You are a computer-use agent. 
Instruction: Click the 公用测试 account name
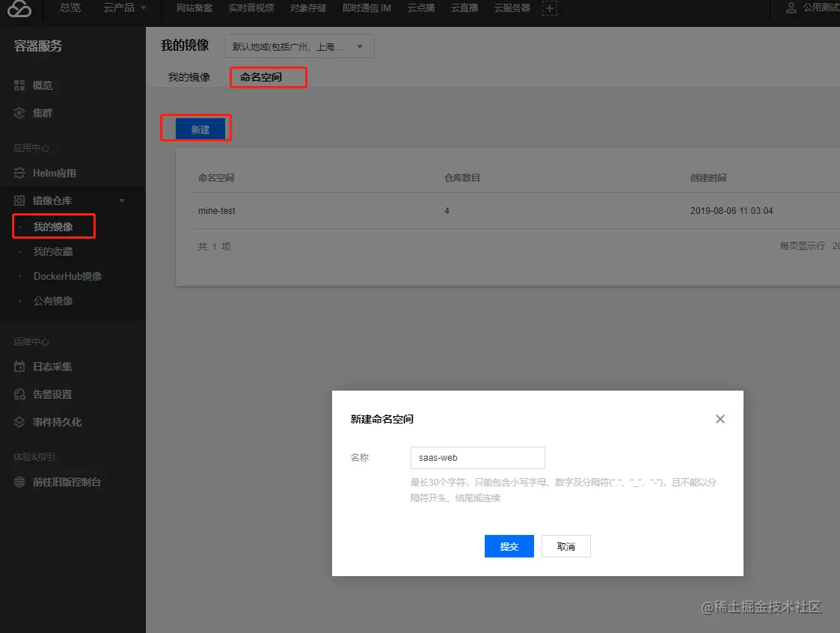(x=821, y=7)
